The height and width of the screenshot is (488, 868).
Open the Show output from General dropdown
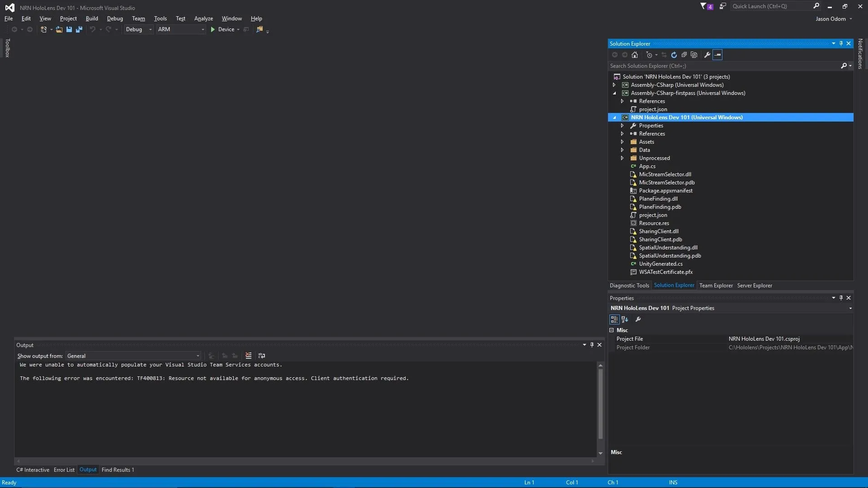(133, 356)
